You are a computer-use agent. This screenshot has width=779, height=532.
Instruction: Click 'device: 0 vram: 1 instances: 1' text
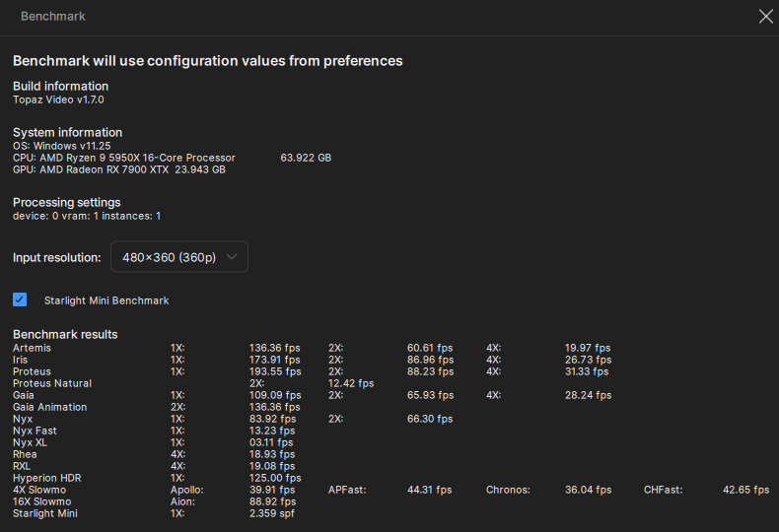pyautogui.click(x=87, y=216)
